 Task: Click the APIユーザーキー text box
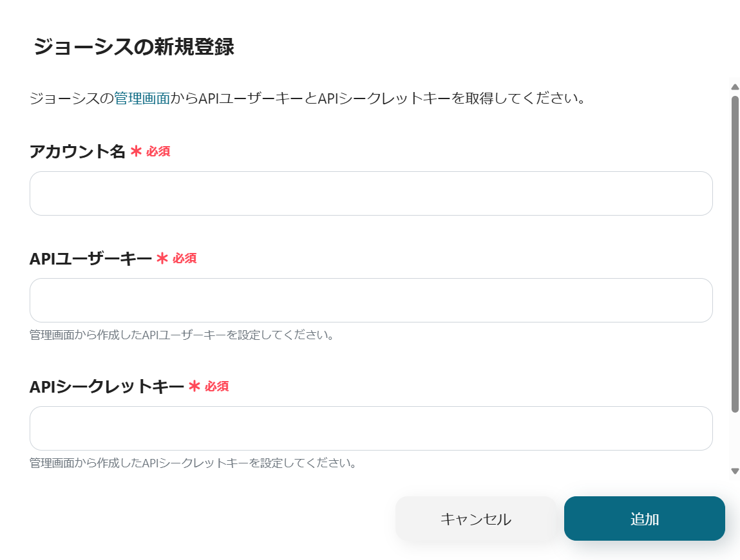(371, 300)
